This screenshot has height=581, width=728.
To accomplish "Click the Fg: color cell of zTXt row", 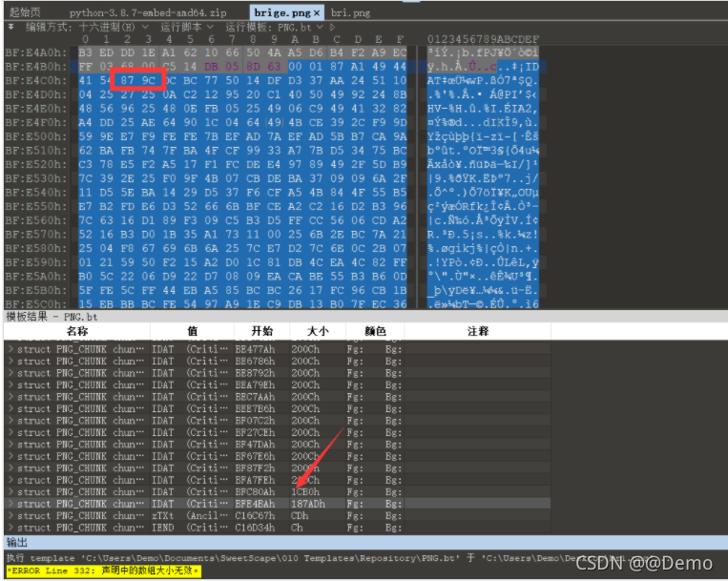I will coord(355,515).
